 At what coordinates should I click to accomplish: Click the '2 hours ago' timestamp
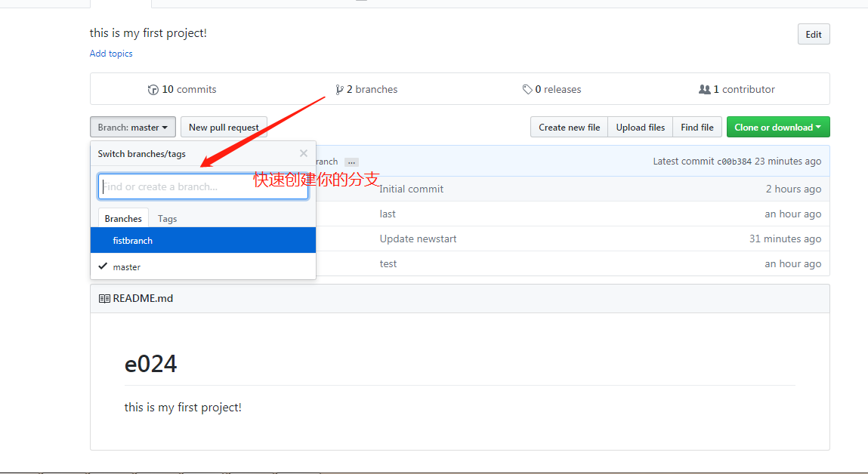point(793,189)
